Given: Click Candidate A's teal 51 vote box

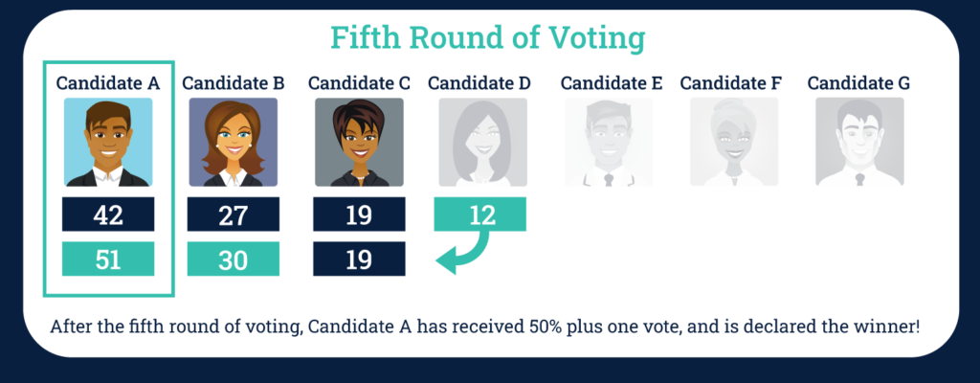Looking at the screenshot, I should pos(108,259).
